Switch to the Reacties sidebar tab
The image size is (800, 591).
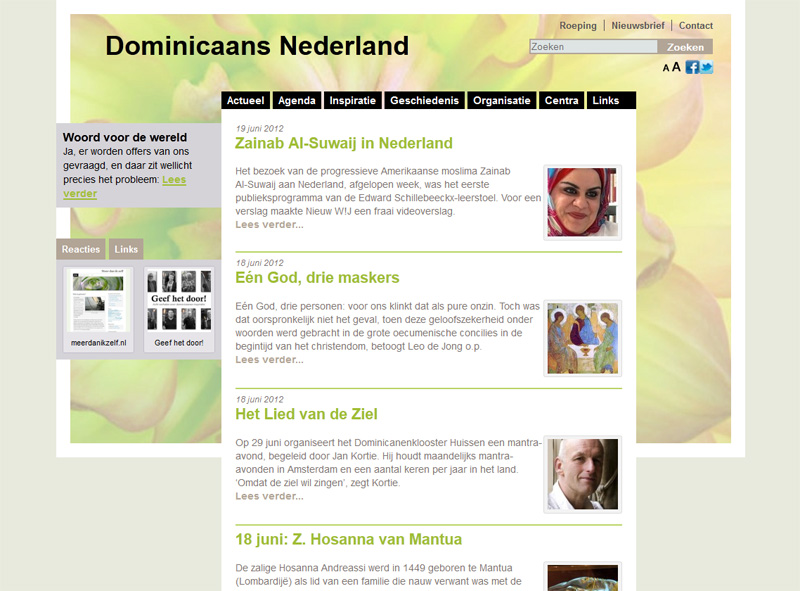[81, 249]
